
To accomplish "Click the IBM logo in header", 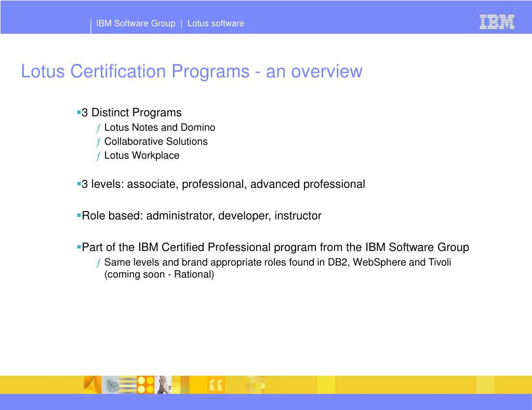I will point(497,22).
